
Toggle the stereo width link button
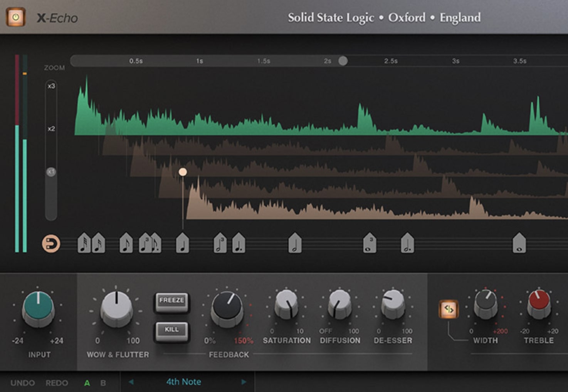[449, 309]
